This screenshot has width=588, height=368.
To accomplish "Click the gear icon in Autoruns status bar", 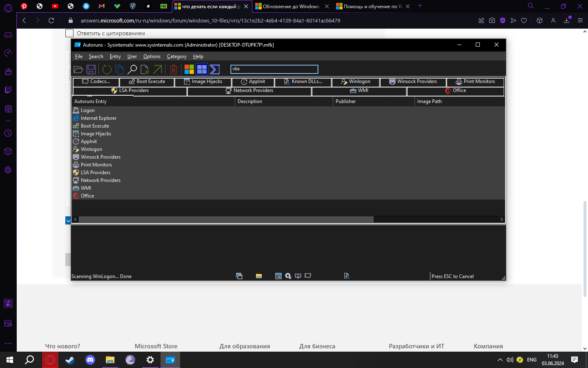I will (x=288, y=276).
